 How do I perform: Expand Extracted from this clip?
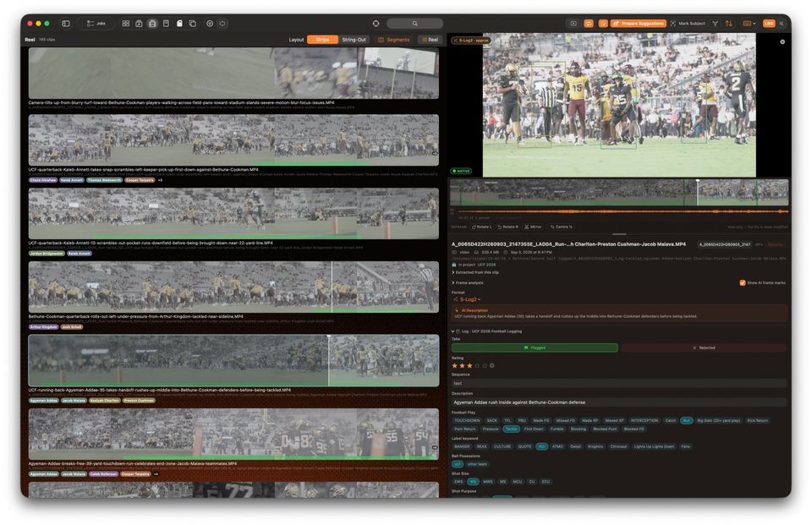pyautogui.click(x=475, y=272)
